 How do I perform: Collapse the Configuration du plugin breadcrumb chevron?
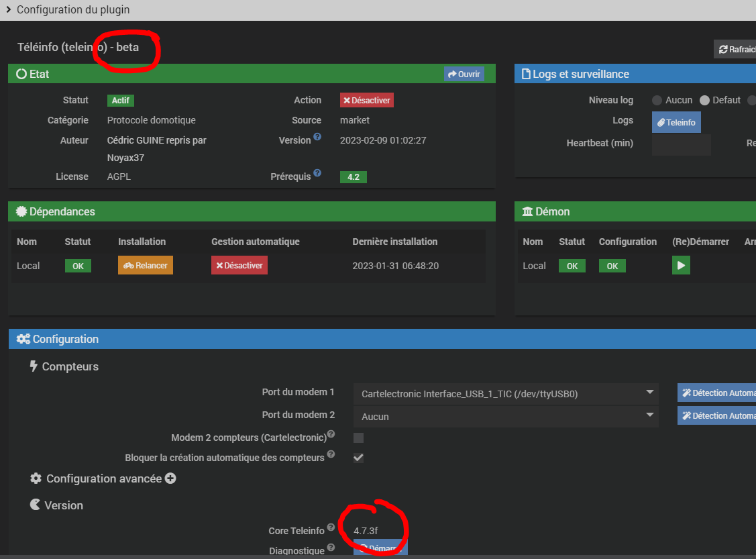[x=8, y=9]
